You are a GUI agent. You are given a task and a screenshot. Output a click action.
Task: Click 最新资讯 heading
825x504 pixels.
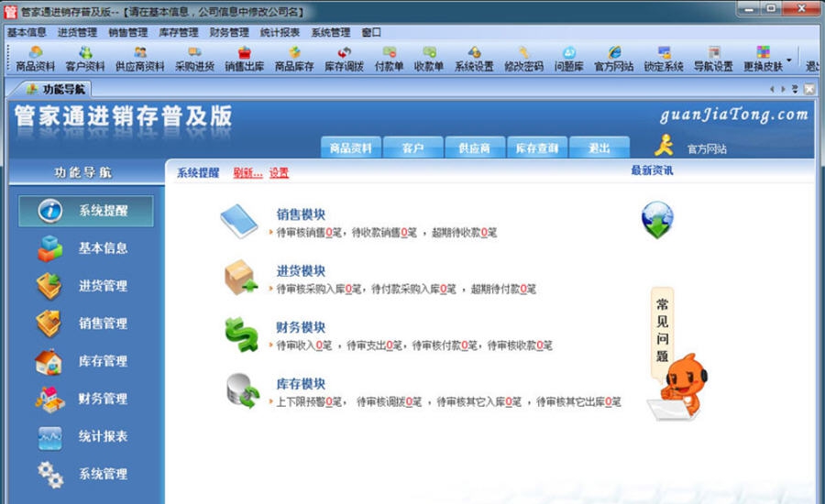(652, 170)
